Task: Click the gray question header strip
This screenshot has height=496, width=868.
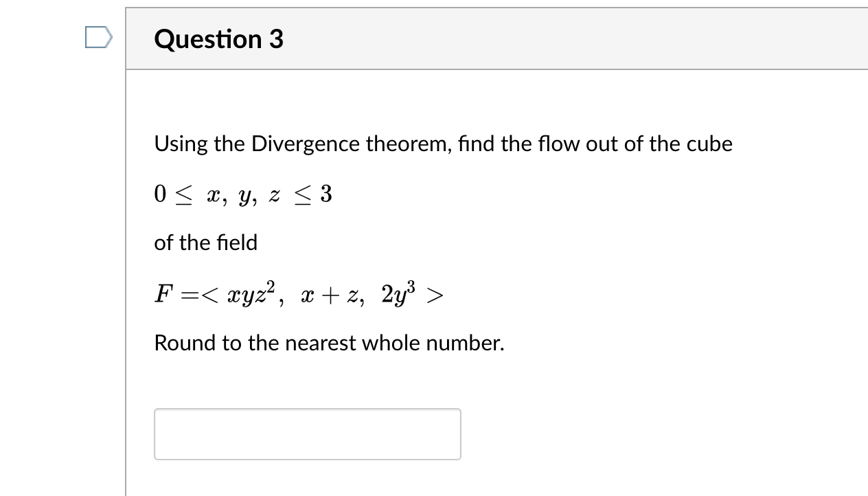Action: [x=481, y=38]
